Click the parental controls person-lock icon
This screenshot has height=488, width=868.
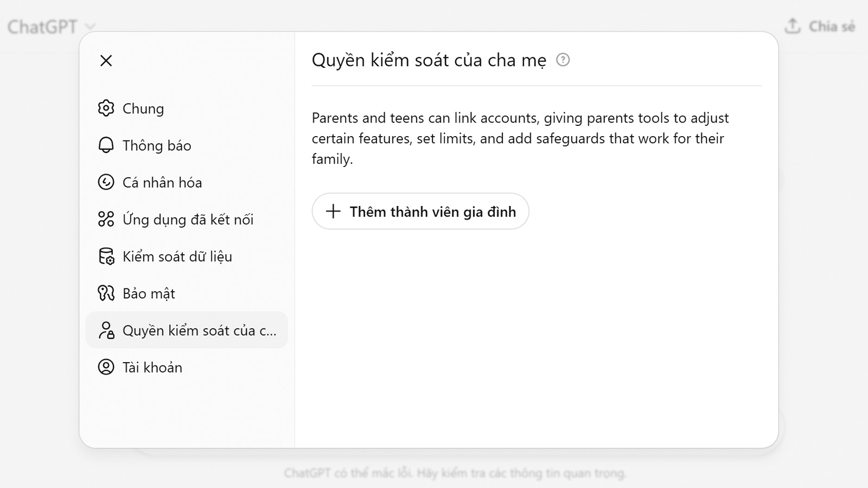click(x=106, y=330)
